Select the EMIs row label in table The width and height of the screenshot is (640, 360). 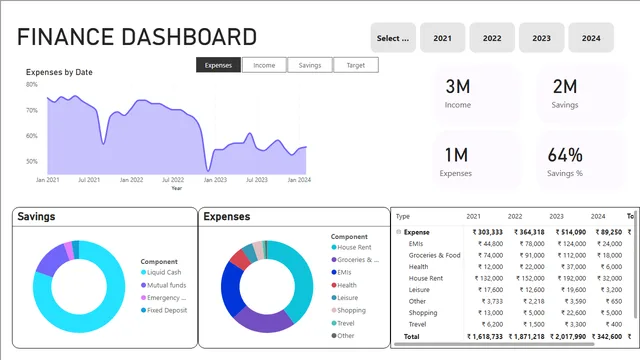[416, 244]
